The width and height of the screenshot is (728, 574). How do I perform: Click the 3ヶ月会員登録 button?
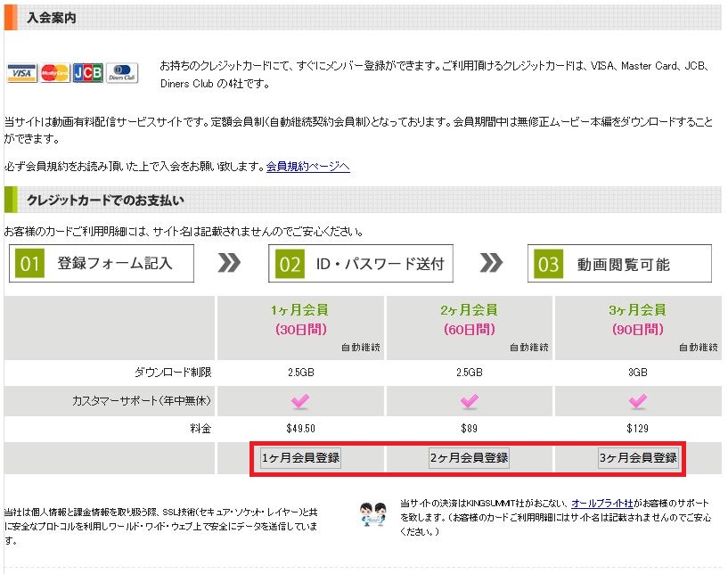(638, 458)
